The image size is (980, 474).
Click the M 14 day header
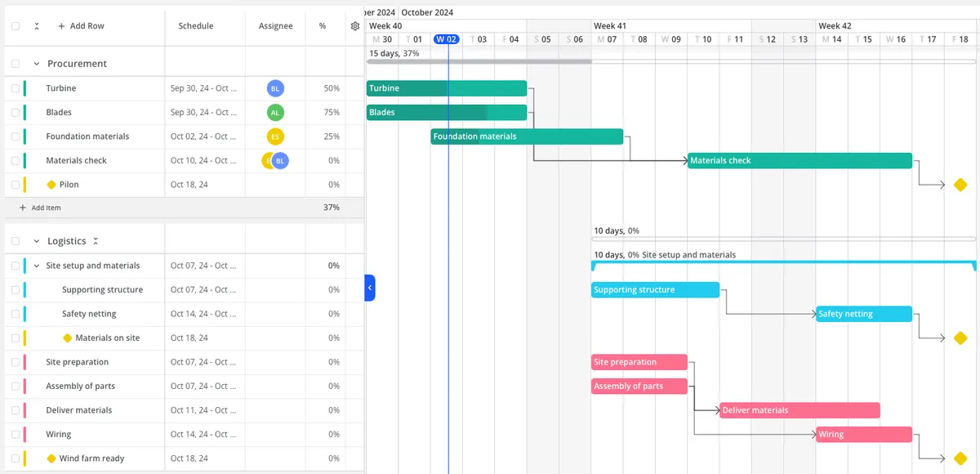pos(832,39)
